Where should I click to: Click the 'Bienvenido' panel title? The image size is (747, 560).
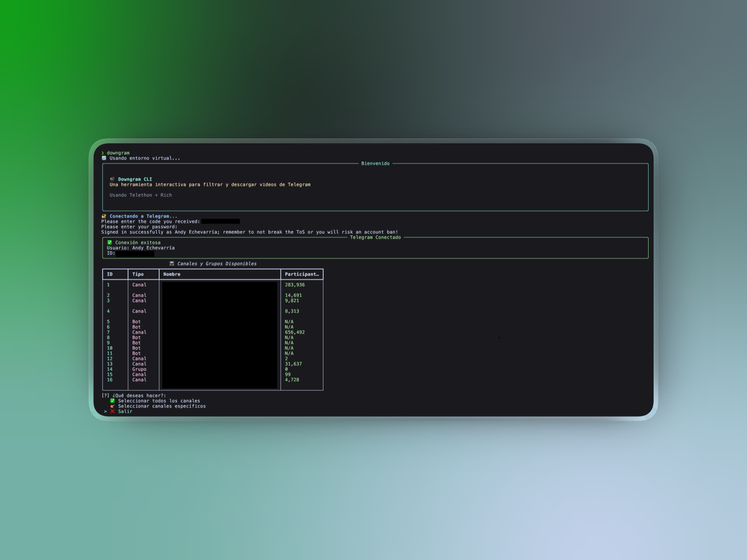(x=375, y=164)
